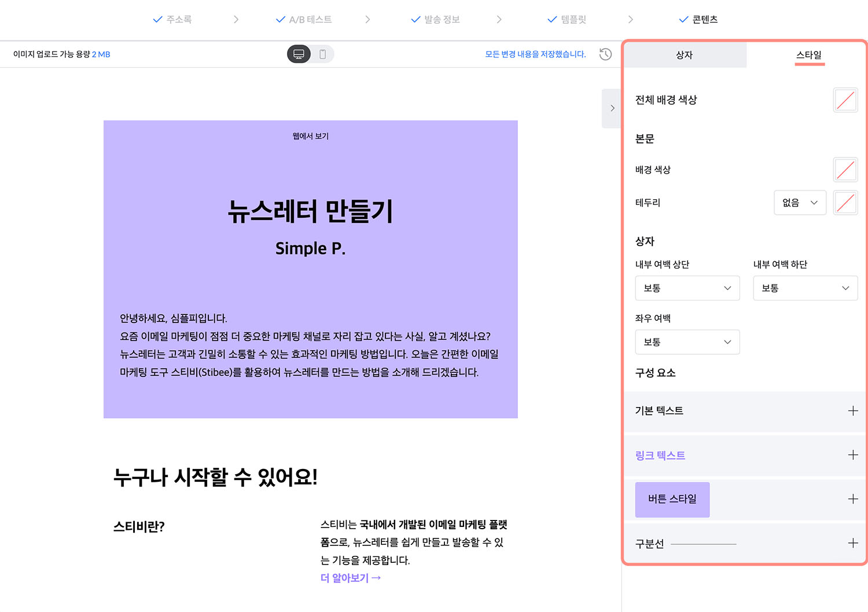
Task: Open the 상자 tab
Action: [685, 54]
